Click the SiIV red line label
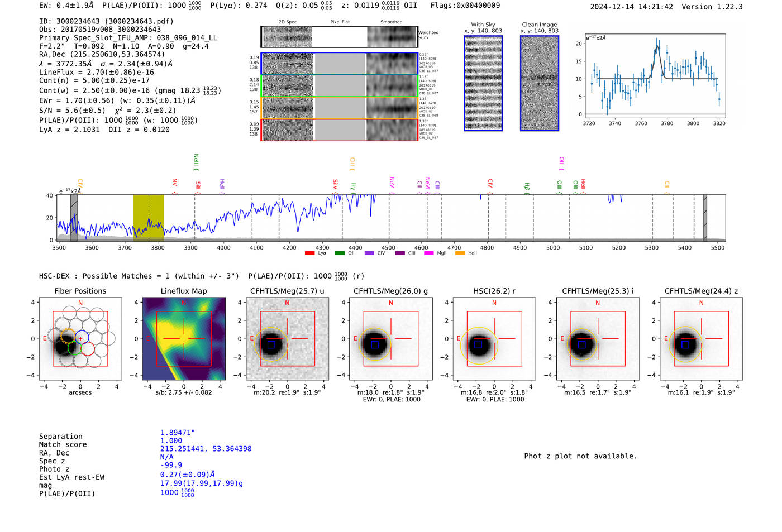This screenshot has height=532, width=782. 335,186
